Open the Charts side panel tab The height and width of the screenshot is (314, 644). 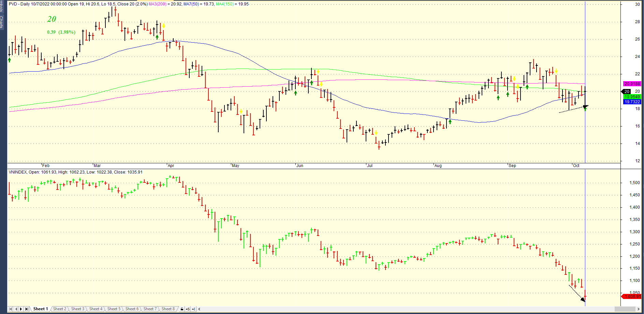2,21
